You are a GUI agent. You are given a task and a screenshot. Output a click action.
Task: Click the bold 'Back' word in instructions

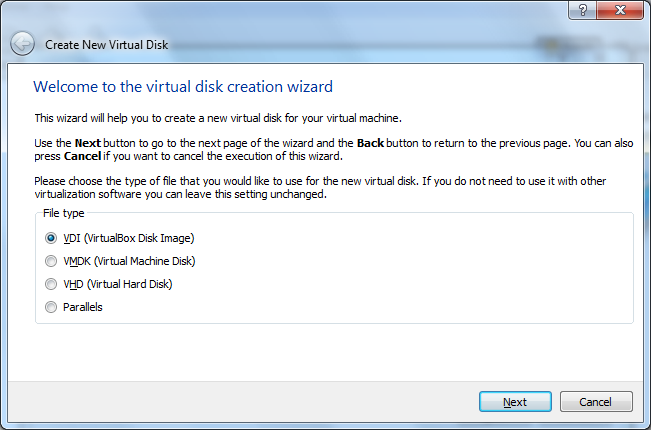point(370,143)
